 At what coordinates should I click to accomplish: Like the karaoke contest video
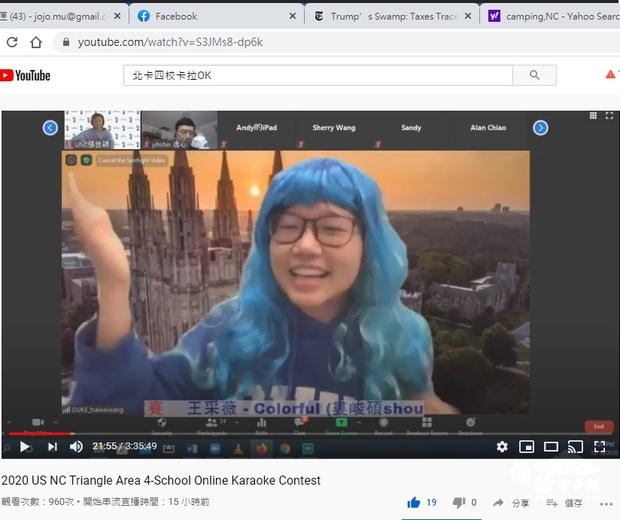414,502
